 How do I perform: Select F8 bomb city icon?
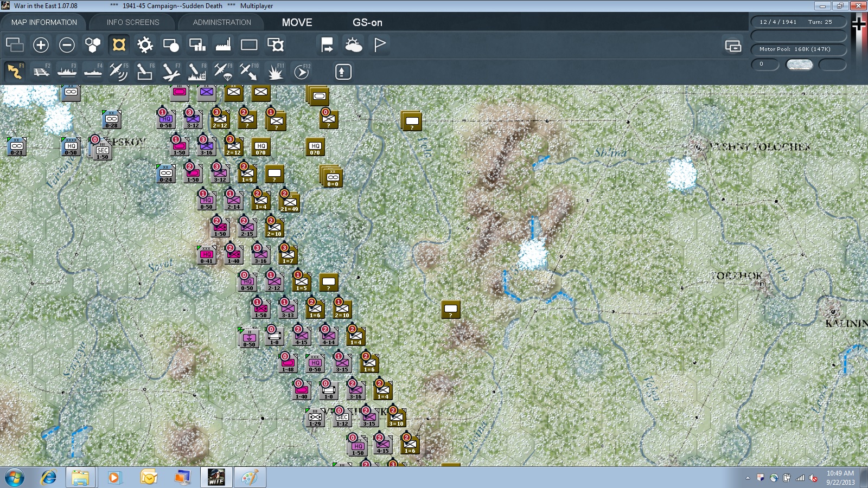(x=197, y=72)
